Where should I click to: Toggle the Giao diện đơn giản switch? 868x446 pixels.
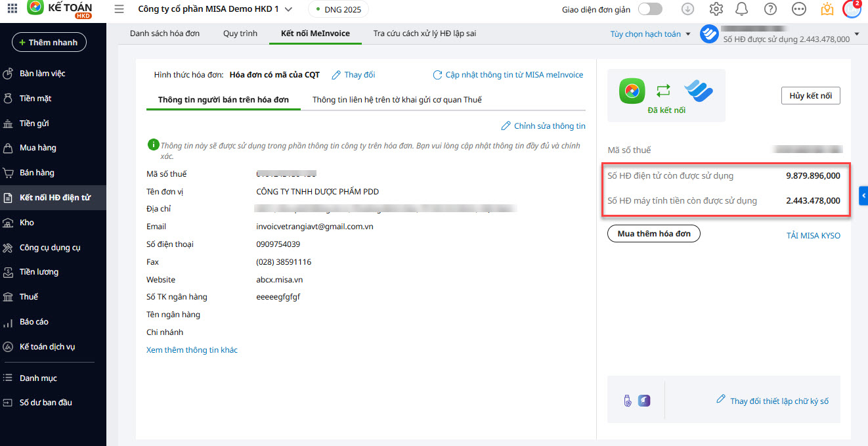[650, 9]
